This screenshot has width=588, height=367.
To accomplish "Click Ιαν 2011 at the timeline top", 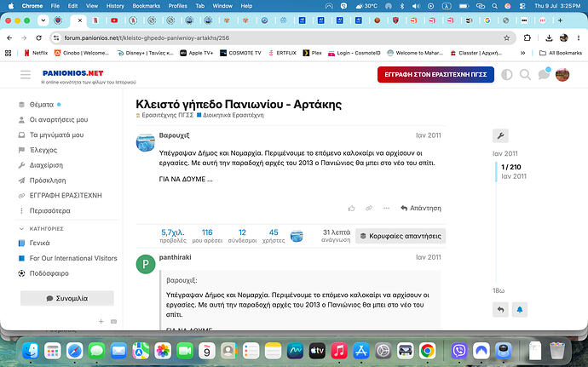I will click(x=504, y=154).
